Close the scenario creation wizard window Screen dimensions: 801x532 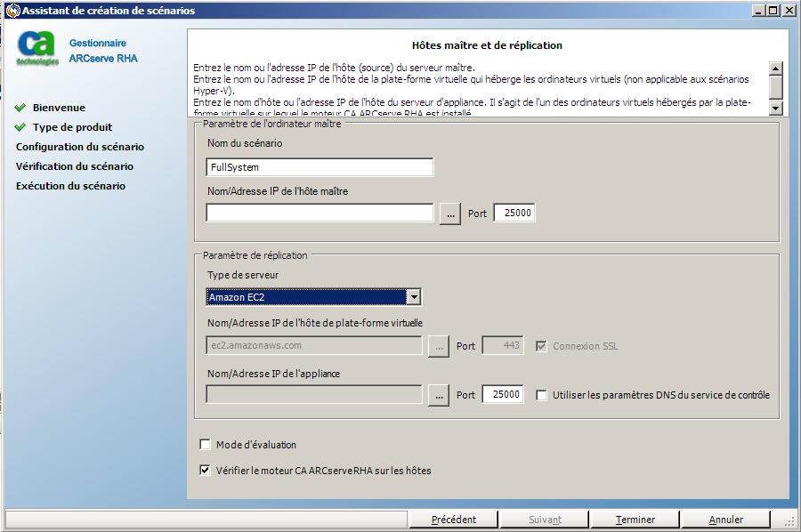coord(789,10)
